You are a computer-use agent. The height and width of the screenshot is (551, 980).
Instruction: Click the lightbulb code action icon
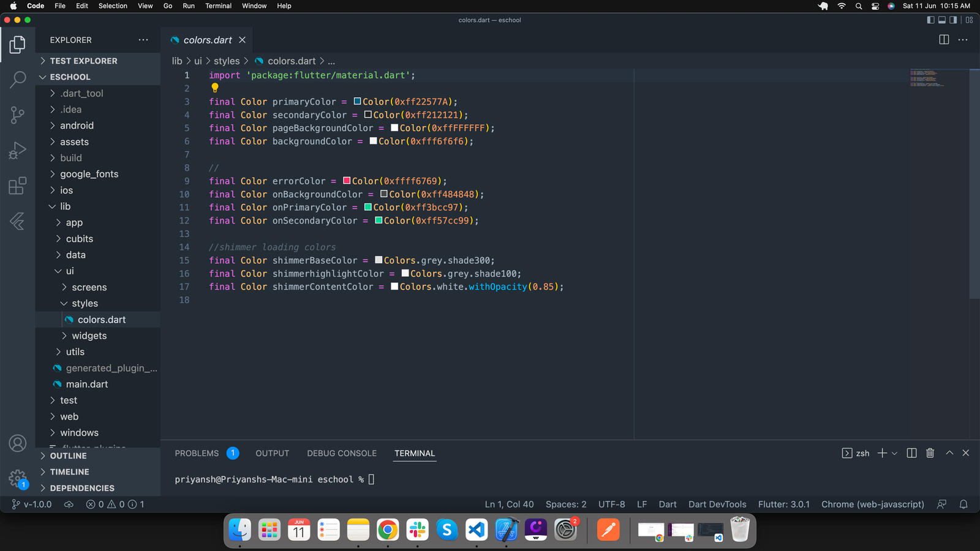click(215, 88)
